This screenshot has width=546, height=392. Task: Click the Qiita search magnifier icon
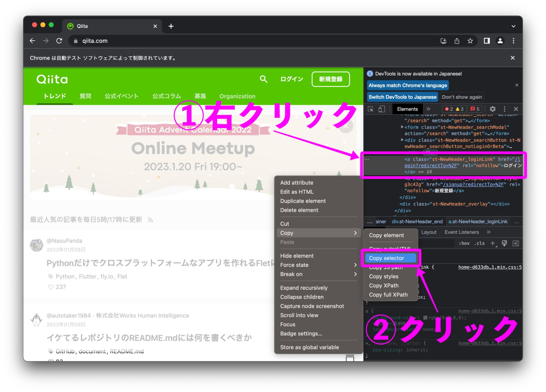263,79
